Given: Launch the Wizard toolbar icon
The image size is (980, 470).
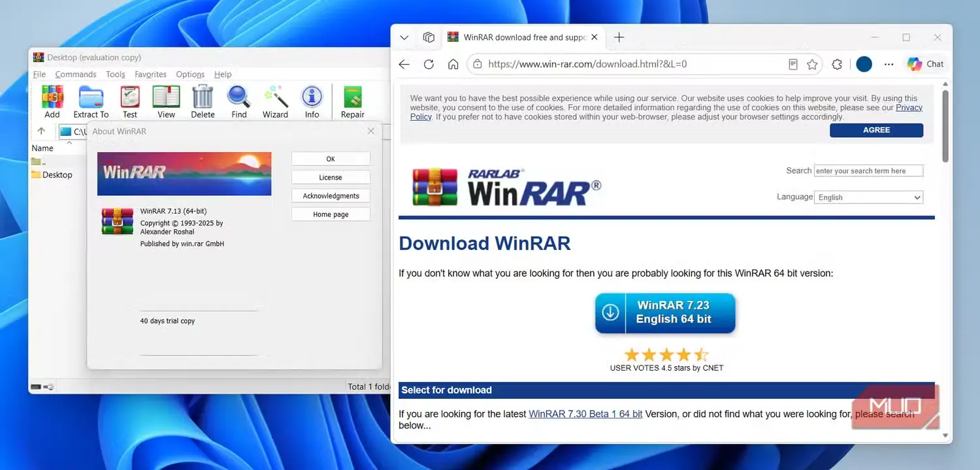Looking at the screenshot, I should tap(276, 102).
